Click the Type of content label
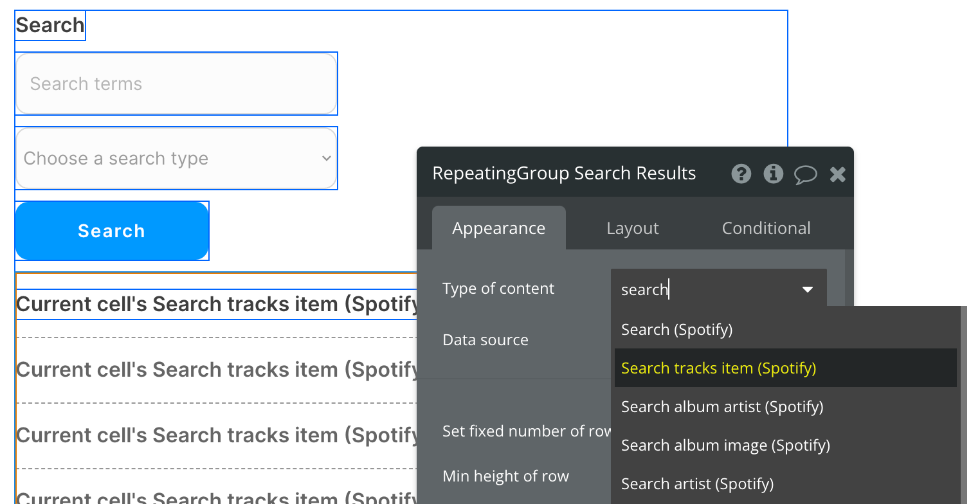The width and height of the screenshot is (980, 504). tap(498, 289)
